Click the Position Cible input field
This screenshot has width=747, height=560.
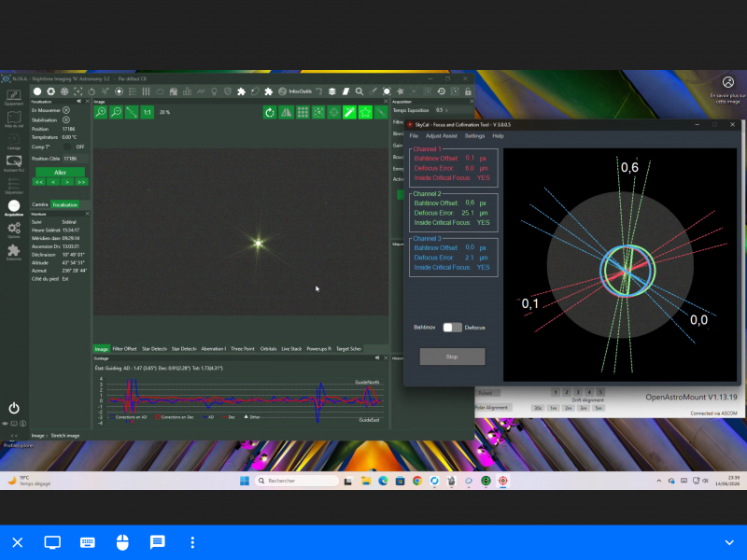pyautogui.click(x=75, y=159)
